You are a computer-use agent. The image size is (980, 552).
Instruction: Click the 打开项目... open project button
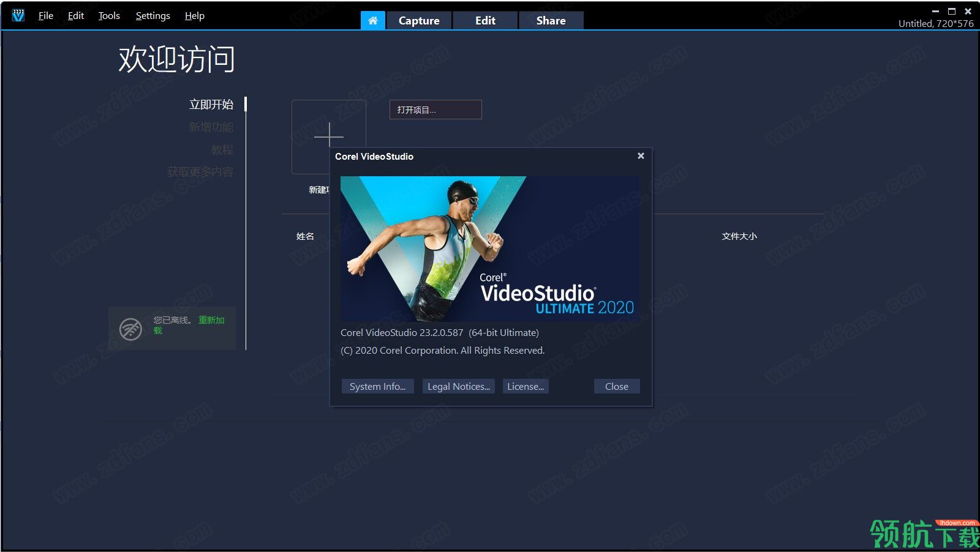435,110
